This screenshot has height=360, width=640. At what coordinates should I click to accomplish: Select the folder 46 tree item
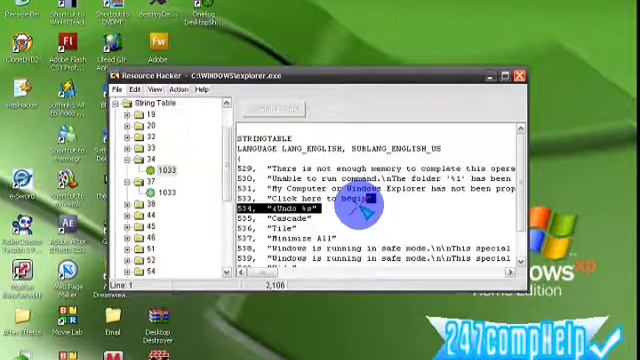(151, 238)
